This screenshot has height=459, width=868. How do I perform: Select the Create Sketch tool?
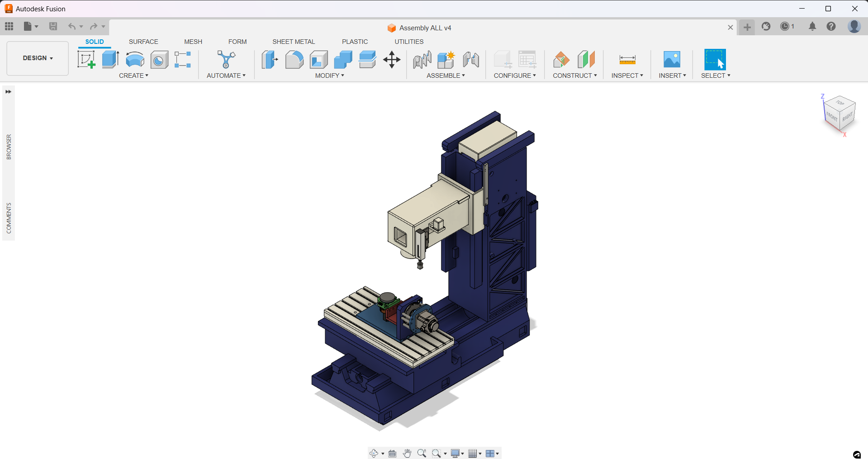click(x=86, y=59)
